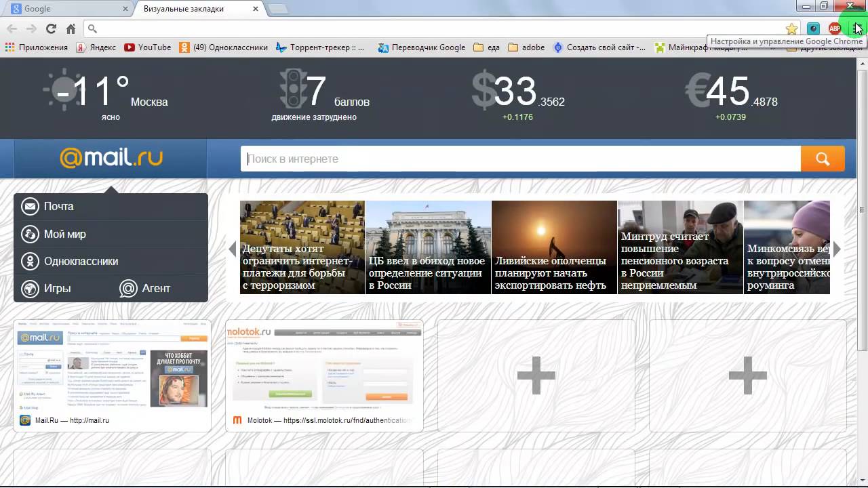Click the Игры globe icon
The image size is (868, 488).
point(30,289)
